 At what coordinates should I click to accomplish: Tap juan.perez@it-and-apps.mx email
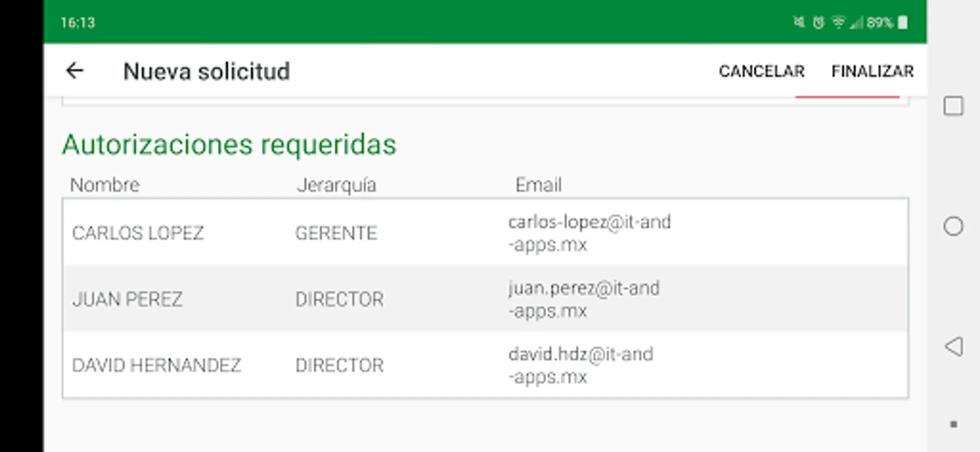[584, 299]
